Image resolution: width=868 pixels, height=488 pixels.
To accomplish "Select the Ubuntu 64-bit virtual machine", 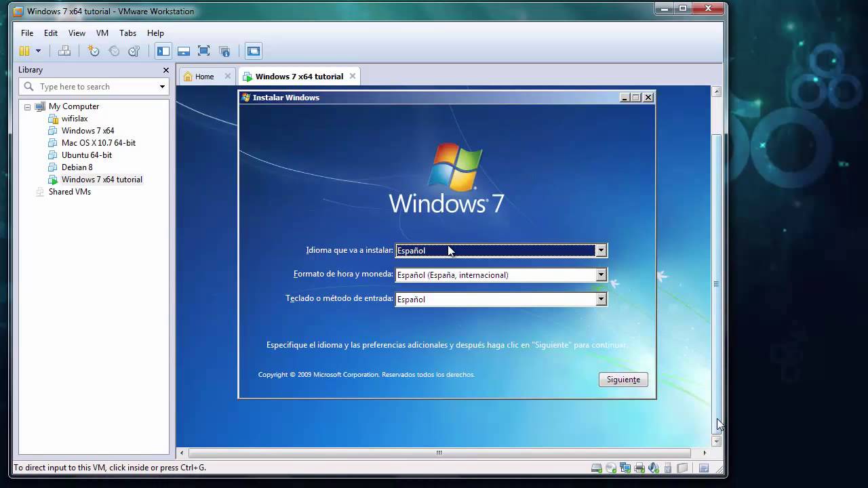I will click(x=87, y=155).
